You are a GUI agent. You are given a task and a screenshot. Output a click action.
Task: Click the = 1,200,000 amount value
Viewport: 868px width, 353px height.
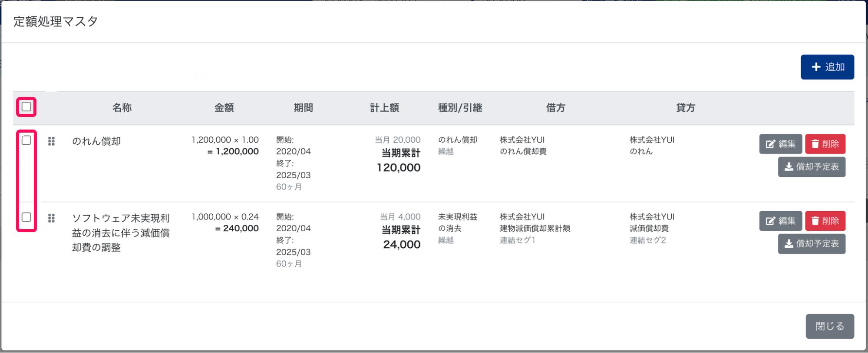coord(233,152)
